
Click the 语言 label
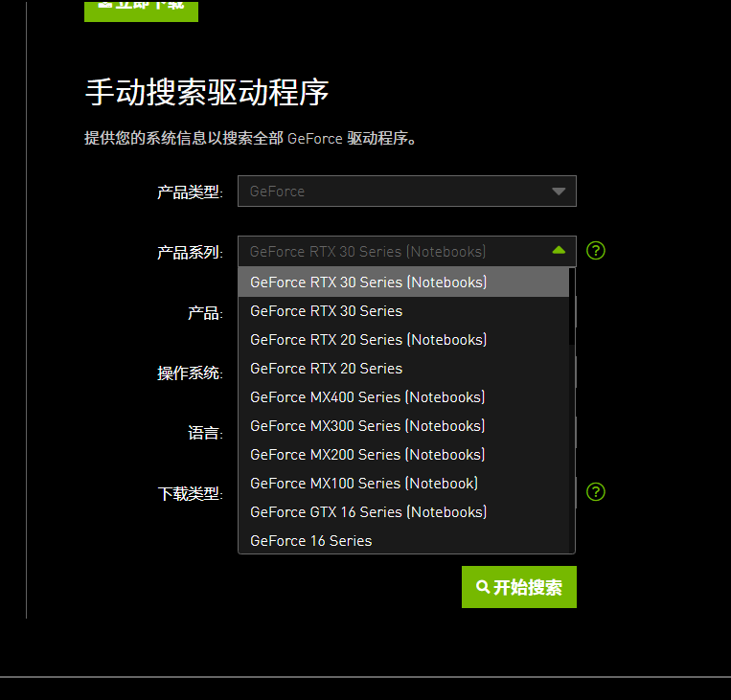(205, 433)
